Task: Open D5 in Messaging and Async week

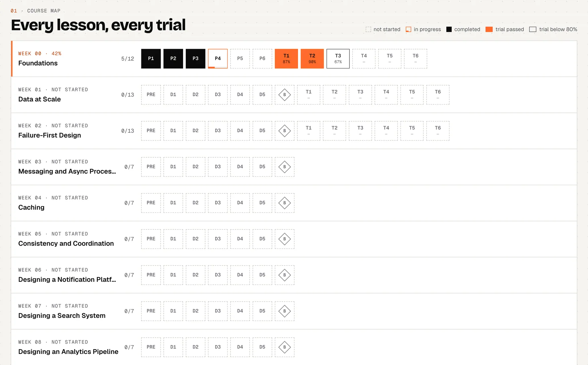Action: tap(263, 167)
